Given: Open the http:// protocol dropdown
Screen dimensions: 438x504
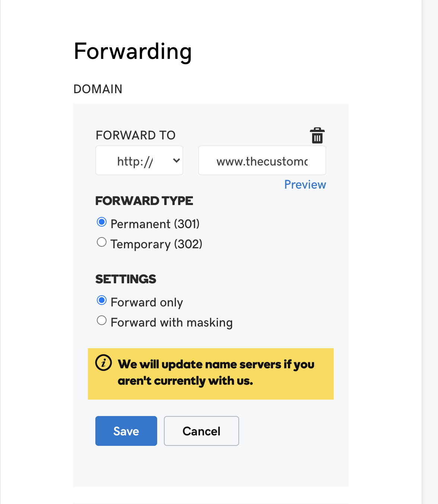Looking at the screenshot, I should pyautogui.click(x=139, y=160).
